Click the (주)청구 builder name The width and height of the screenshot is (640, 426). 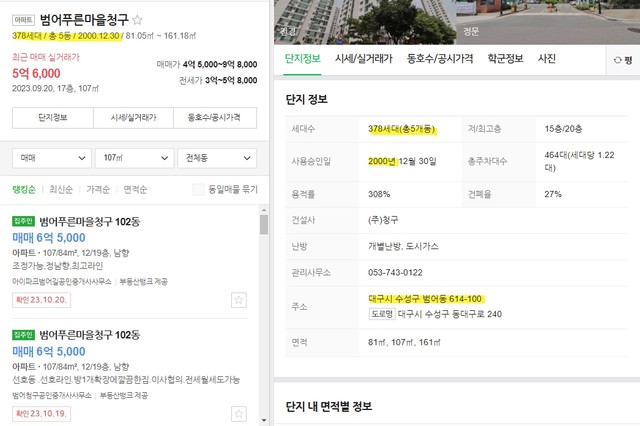383,220
